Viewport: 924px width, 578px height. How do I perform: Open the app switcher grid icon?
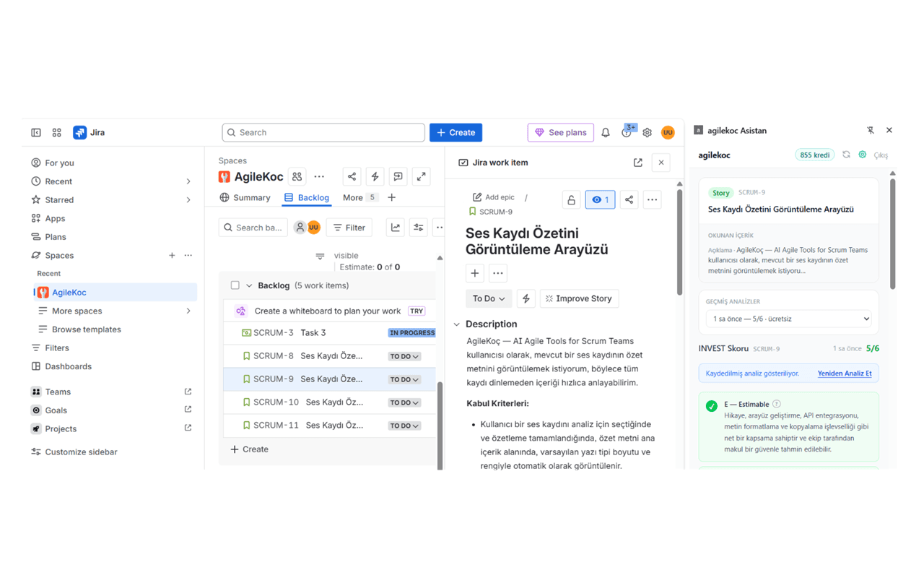[57, 132]
